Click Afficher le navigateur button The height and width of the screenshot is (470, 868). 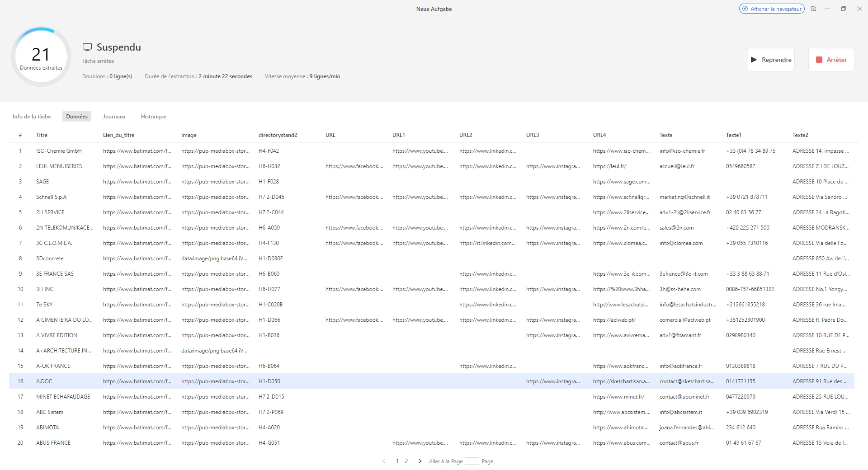(772, 9)
